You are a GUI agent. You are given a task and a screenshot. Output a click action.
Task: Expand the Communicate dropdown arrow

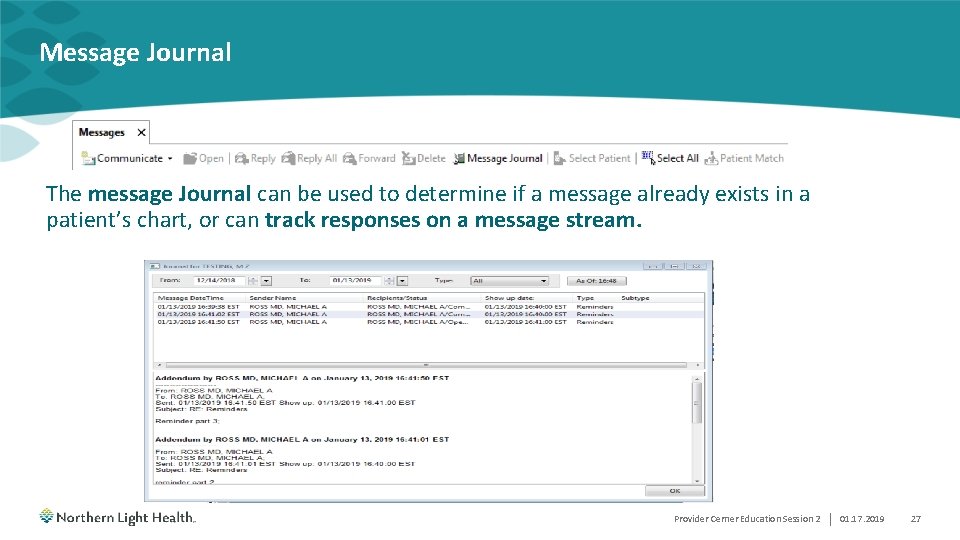click(170, 159)
